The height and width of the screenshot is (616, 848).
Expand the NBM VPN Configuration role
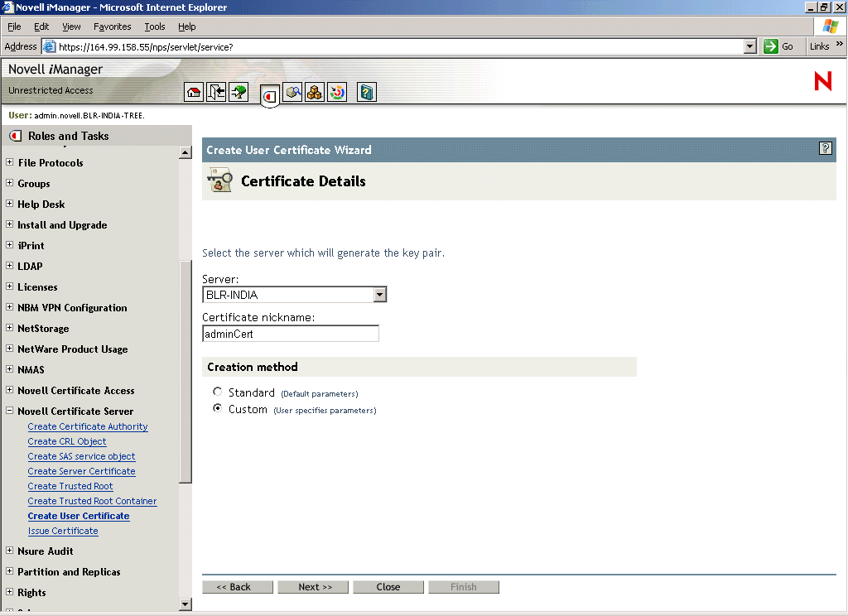click(x=9, y=306)
